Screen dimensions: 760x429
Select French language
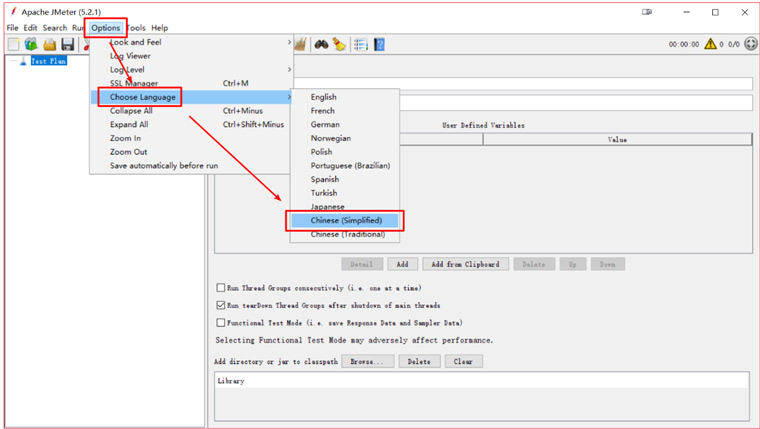[345, 111]
